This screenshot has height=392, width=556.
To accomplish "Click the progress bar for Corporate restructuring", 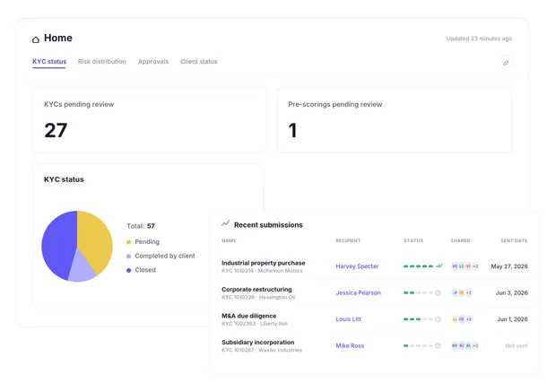I will pos(419,292).
